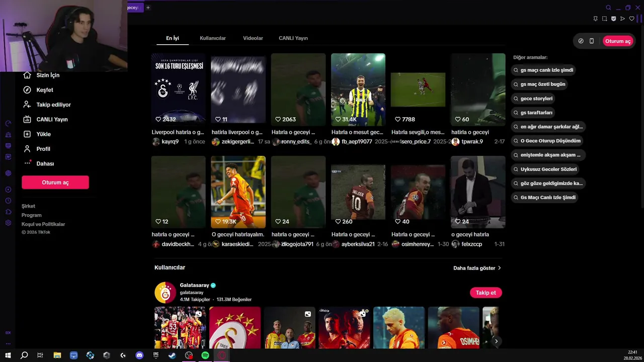Viewport: 644px width, 362px height.
Task: Open the video with 19.3K likes
Action: (x=238, y=192)
